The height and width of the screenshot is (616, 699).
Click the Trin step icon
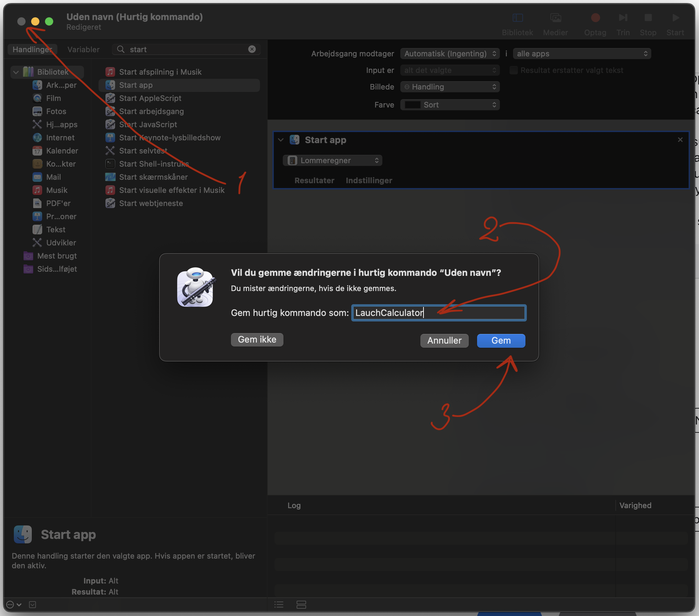[x=623, y=18]
